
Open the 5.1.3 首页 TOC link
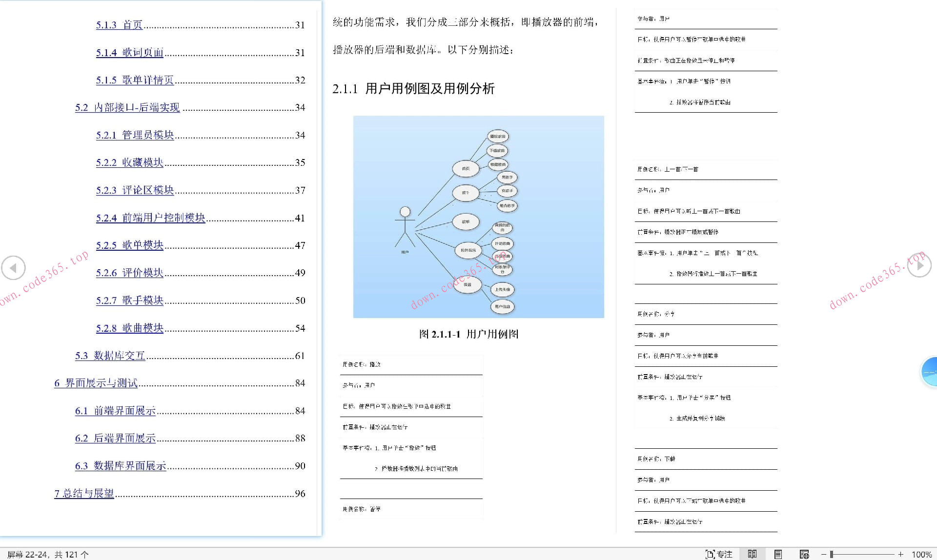coord(119,25)
